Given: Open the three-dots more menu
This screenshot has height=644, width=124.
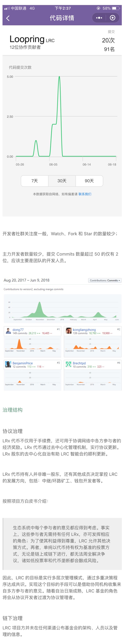Looking at the screenshot, I should point(99,18).
